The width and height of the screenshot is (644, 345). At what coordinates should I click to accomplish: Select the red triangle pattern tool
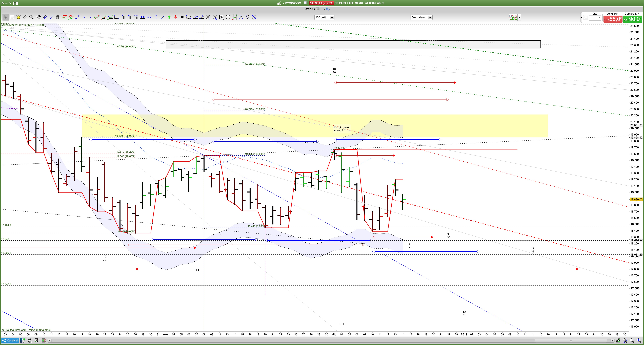pyautogui.click(x=71, y=17)
